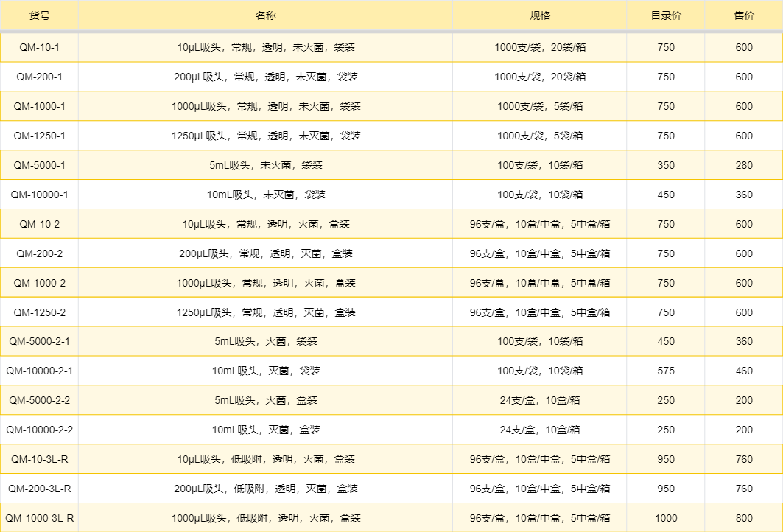783x532 pixels.
Task: Select item code QM-200-3L-R
Action: pyautogui.click(x=40, y=489)
